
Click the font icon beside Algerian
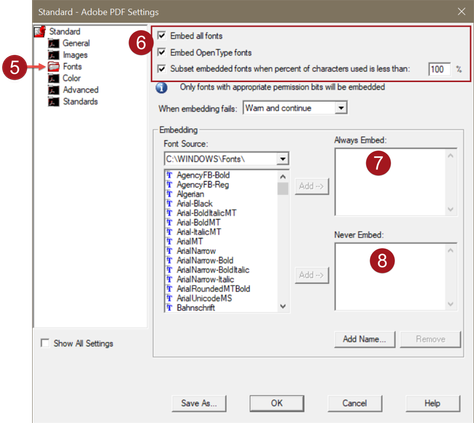170,194
